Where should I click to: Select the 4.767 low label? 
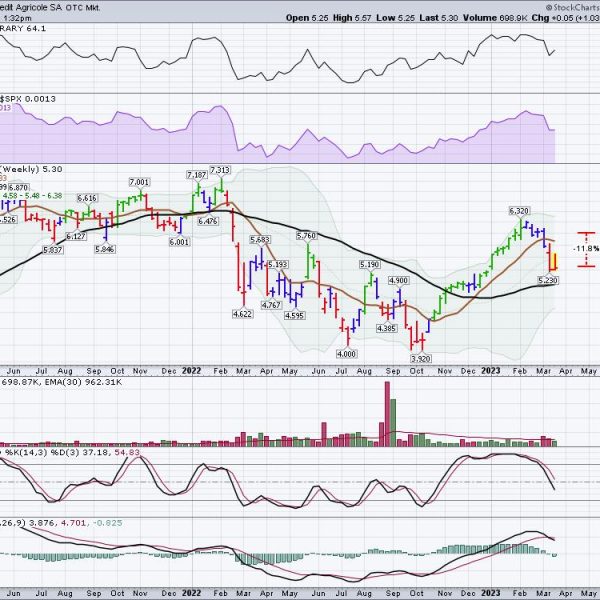click(x=271, y=305)
